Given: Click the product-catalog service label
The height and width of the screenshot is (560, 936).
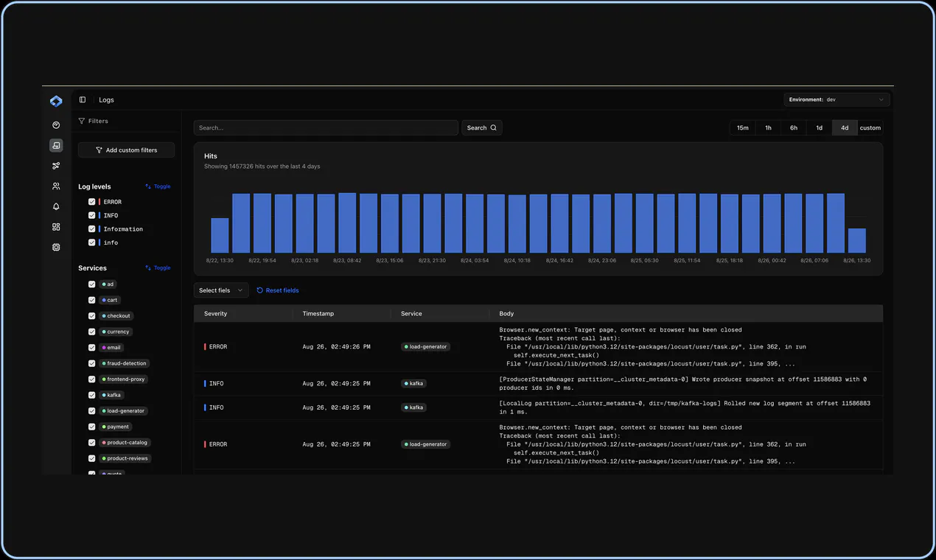Looking at the screenshot, I should click(125, 443).
